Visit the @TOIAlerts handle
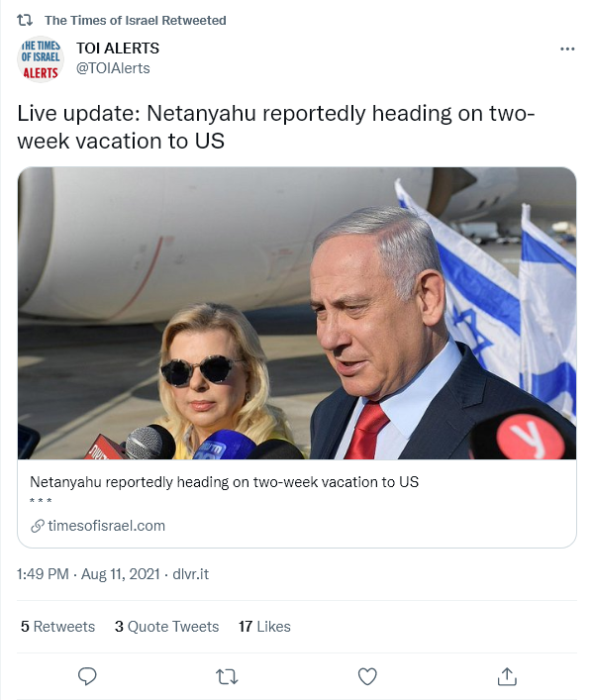The image size is (592, 700). [113, 68]
